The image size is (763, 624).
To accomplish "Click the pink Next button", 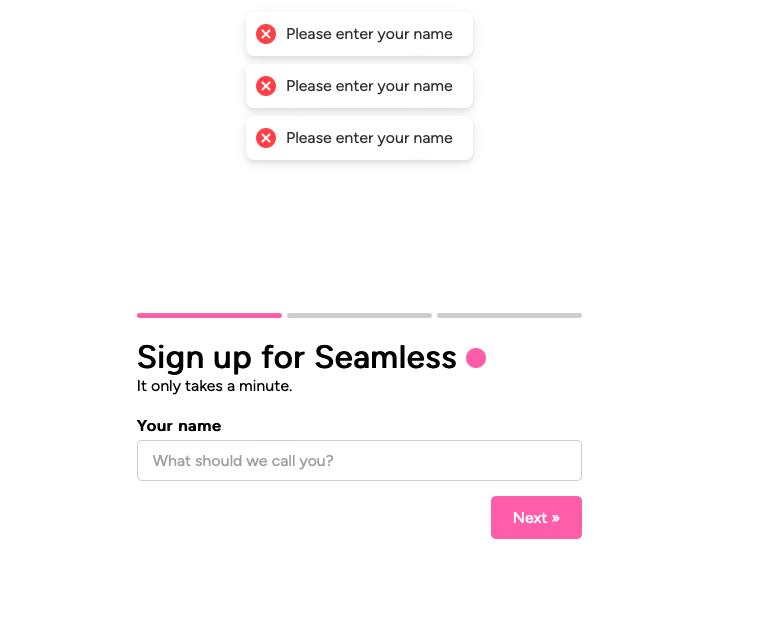I will (x=536, y=517).
